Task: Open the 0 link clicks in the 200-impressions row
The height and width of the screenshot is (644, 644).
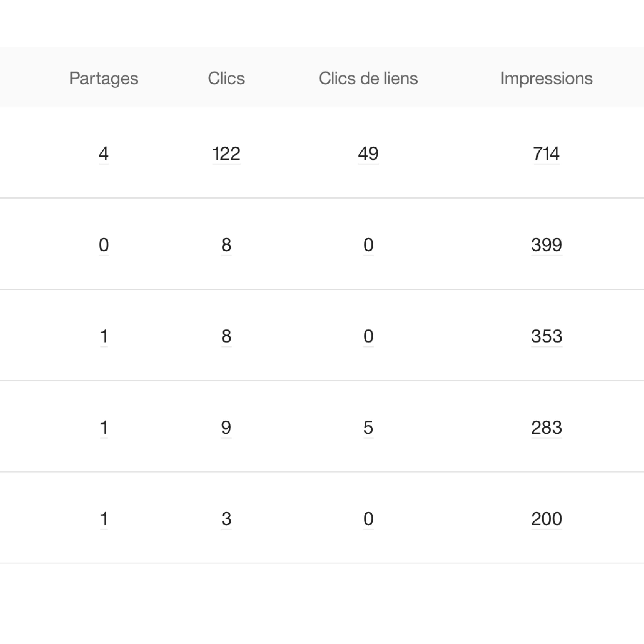Action: (368, 519)
